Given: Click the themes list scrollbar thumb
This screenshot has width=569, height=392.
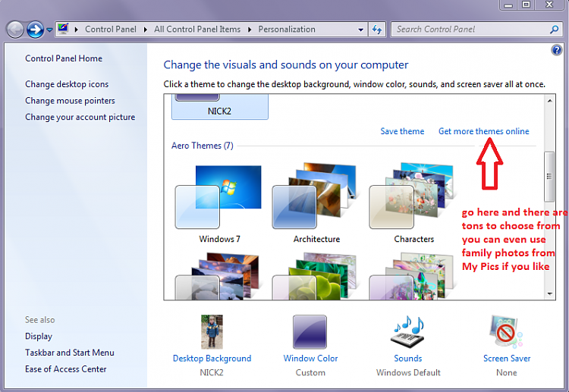Looking at the screenshot, I should click(549, 177).
